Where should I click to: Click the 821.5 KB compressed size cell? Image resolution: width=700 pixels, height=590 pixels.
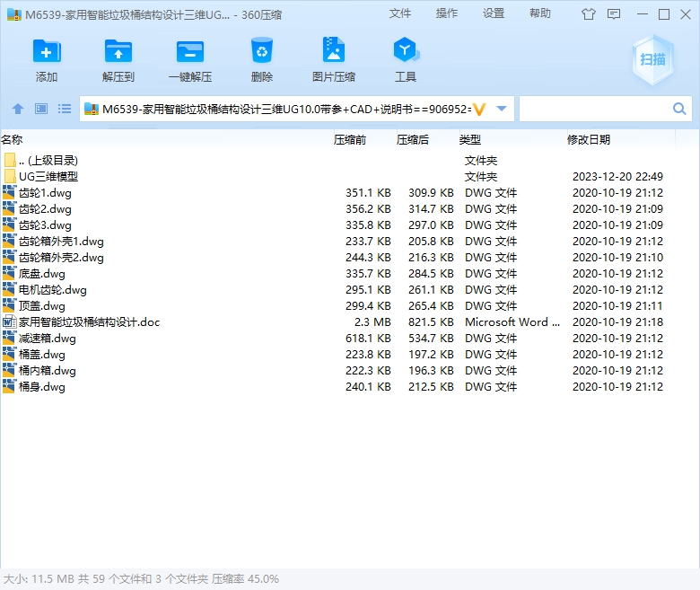[431, 322]
